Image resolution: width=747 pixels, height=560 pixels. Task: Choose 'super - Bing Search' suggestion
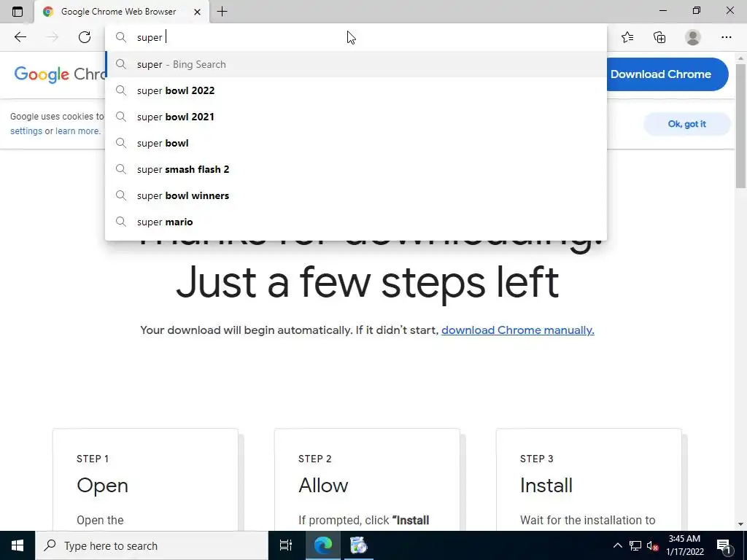click(x=356, y=64)
